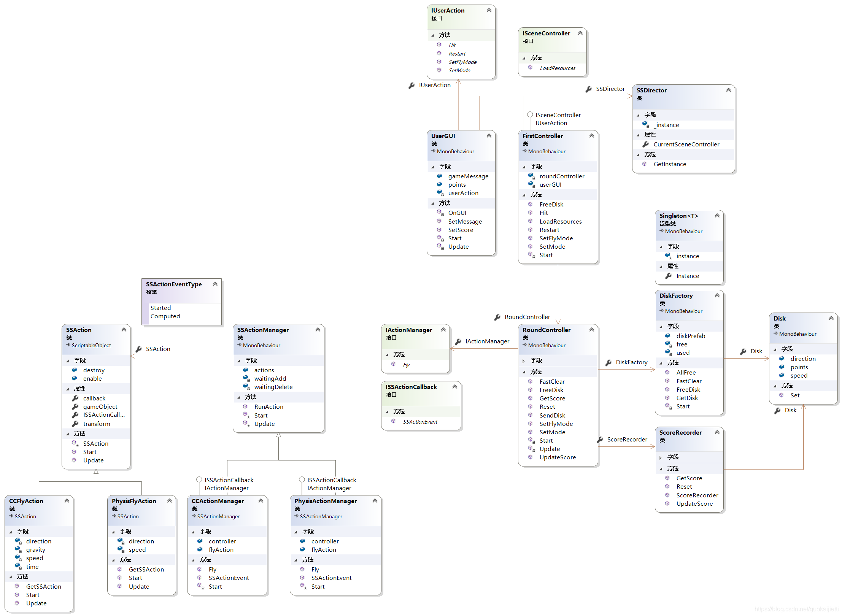
Task: Collapse the IUserAction interface chevron
Action: click(489, 10)
